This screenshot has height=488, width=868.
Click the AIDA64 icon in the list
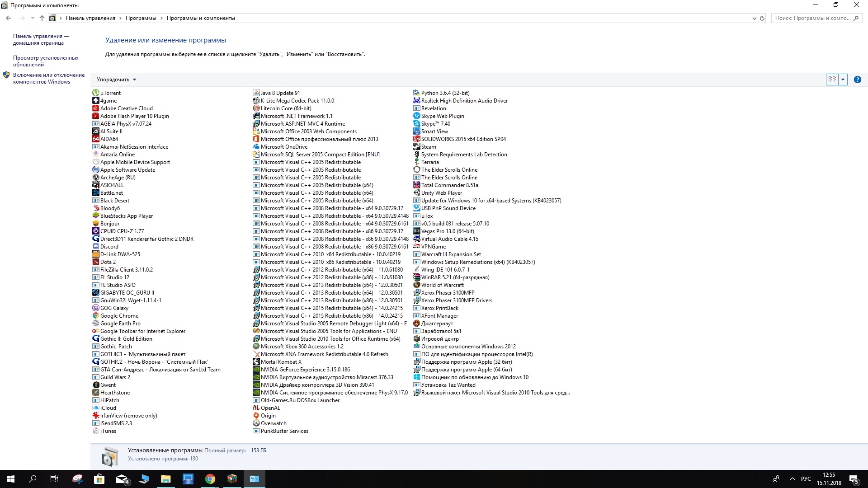(x=96, y=139)
